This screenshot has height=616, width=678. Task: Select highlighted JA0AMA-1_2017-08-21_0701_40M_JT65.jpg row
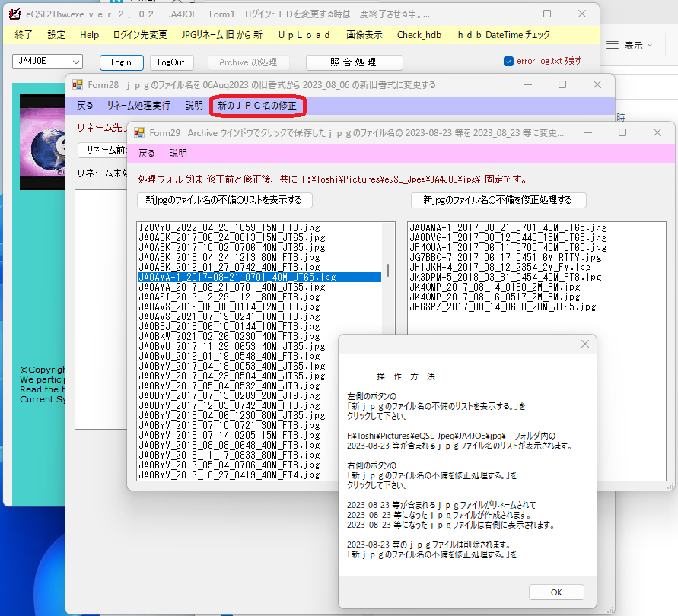point(259,277)
